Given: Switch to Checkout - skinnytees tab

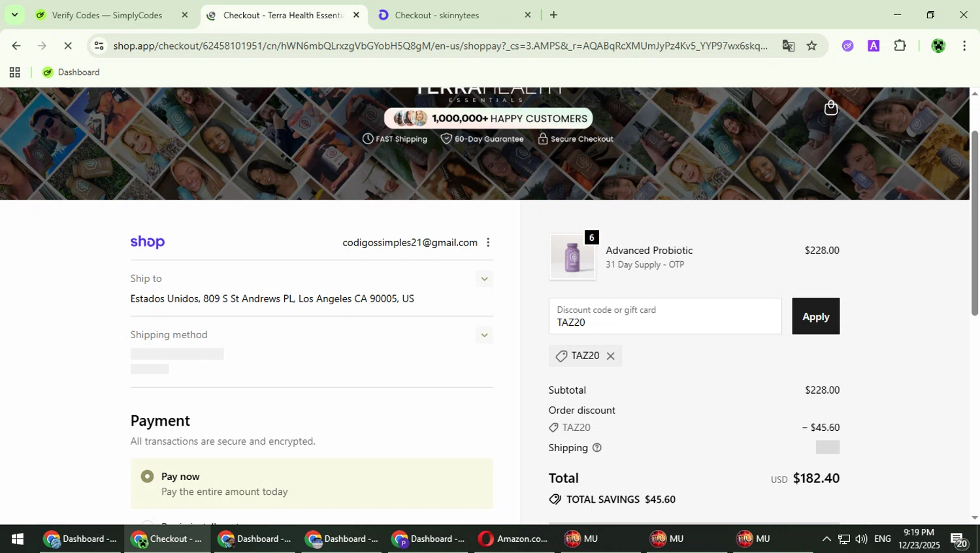Looking at the screenshot, I should (436, 15).
